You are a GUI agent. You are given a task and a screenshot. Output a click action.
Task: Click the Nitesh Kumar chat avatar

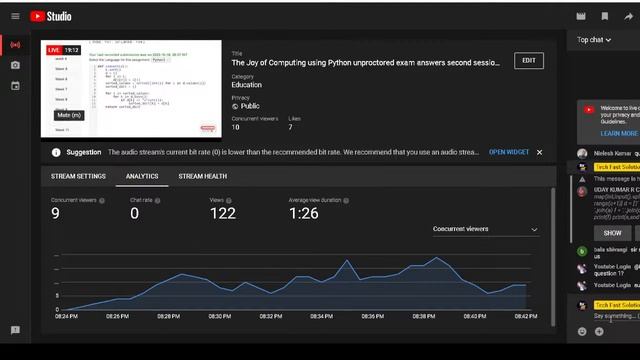click(x=582, y=153)
